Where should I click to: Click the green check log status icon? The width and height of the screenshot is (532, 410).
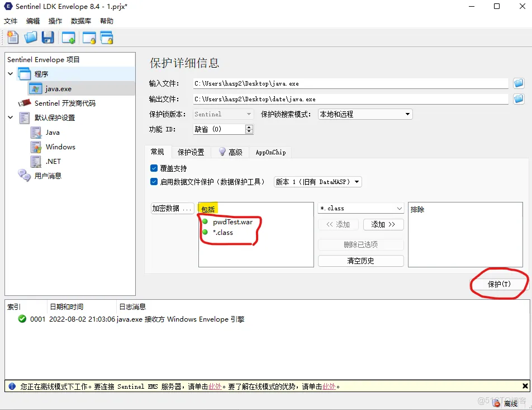tap(22, 319)
